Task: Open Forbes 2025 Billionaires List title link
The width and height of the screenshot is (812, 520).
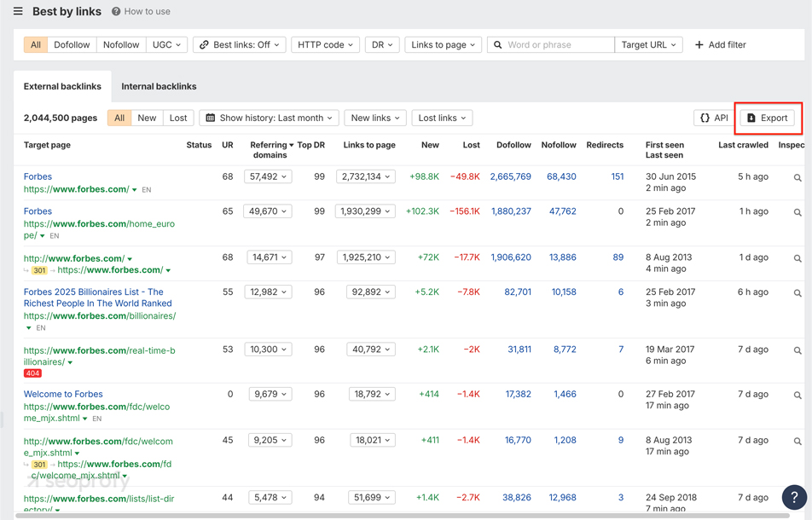Action: (x=97, y=298)
